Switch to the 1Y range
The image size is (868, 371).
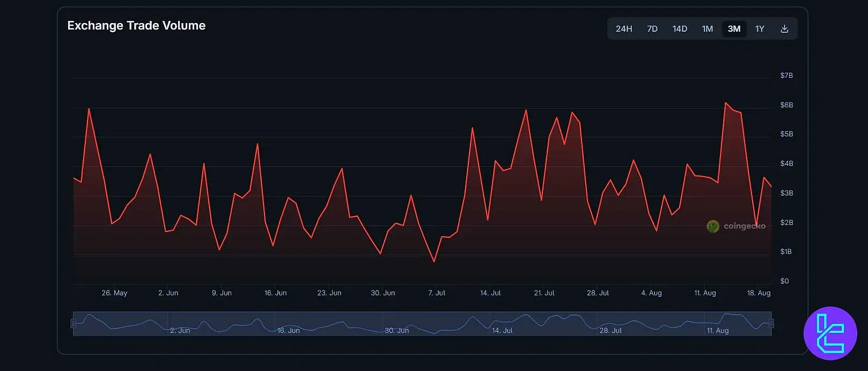pos(759,29)
